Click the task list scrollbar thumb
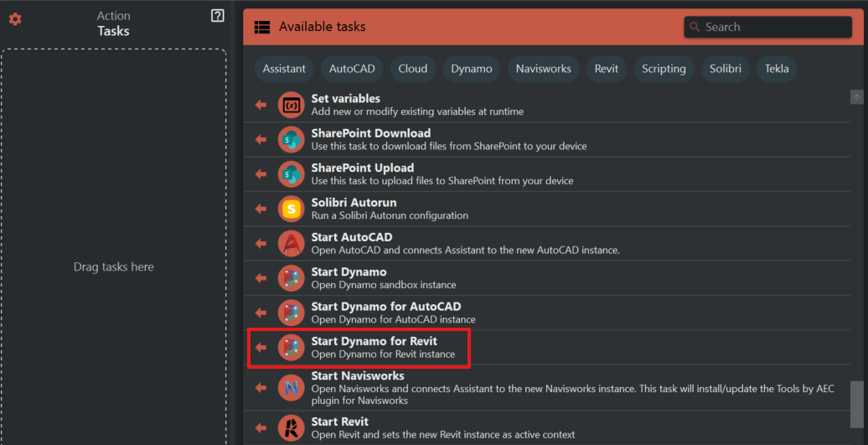Screen dimensions: 868x445 [x=856, y=404]
